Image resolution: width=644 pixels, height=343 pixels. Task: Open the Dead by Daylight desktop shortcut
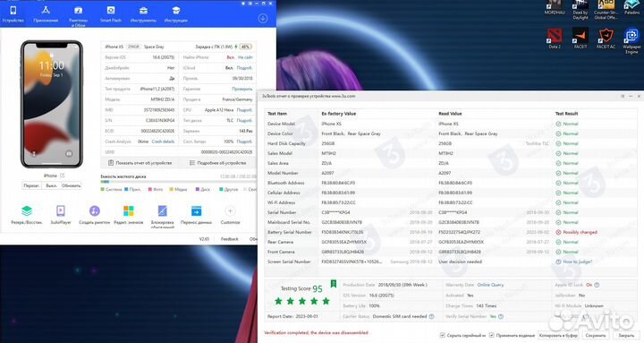580,10
